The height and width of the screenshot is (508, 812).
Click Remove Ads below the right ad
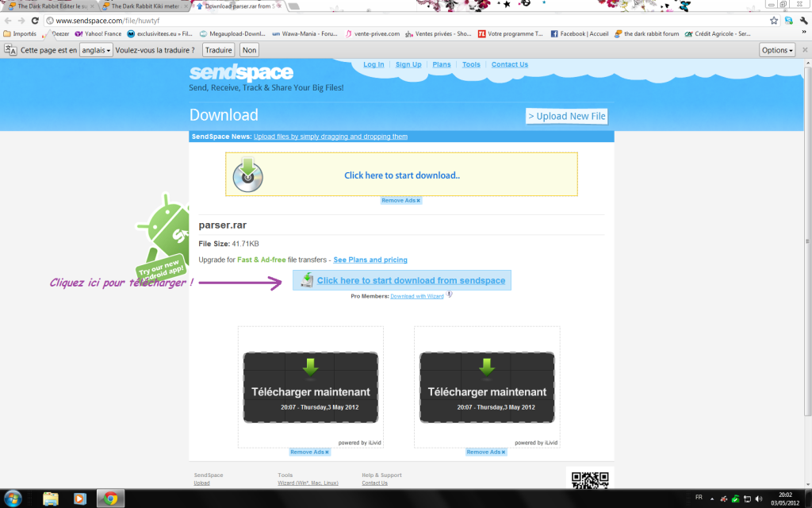point(486,452)
